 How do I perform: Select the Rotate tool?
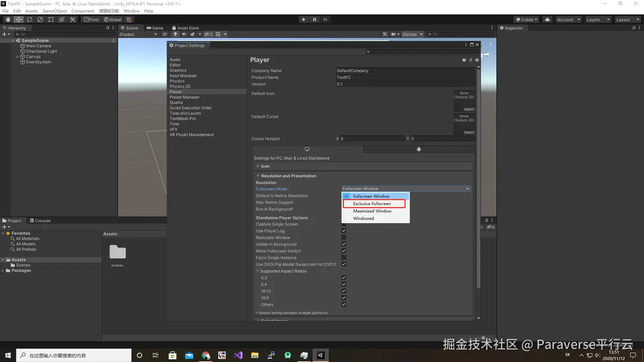30,20
